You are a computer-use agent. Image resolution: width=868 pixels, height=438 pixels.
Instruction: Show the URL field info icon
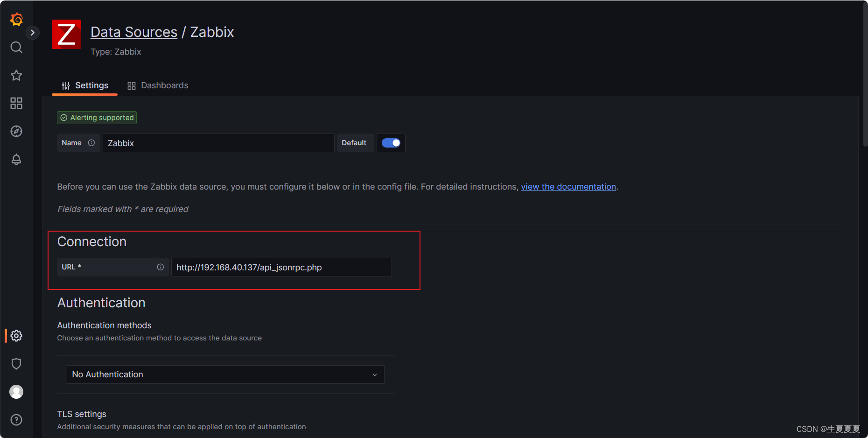161,267
